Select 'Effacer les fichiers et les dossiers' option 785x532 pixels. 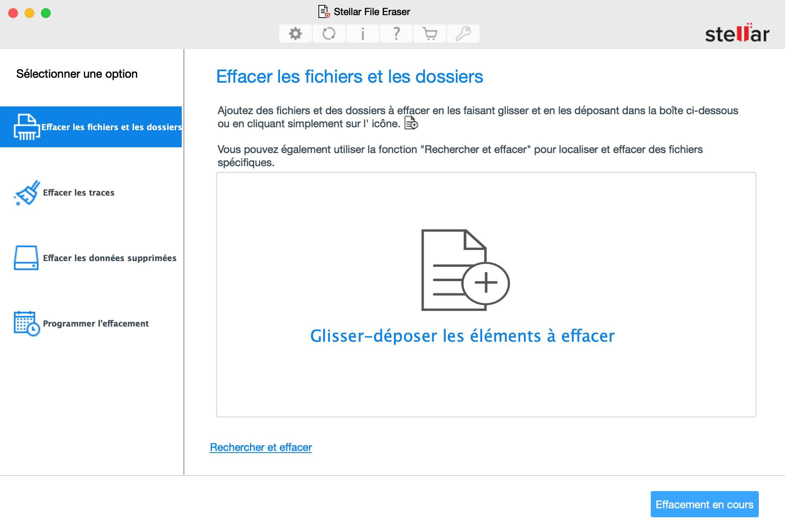91,127
